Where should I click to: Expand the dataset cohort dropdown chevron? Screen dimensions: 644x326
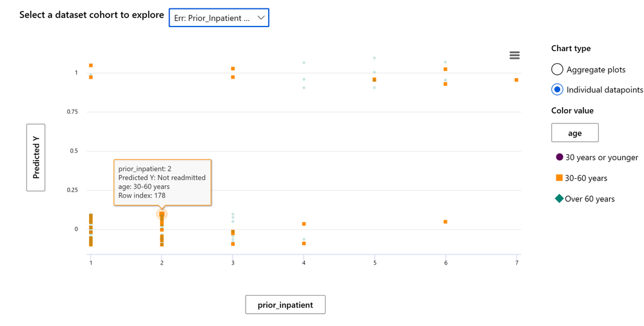tap(260, 17)
